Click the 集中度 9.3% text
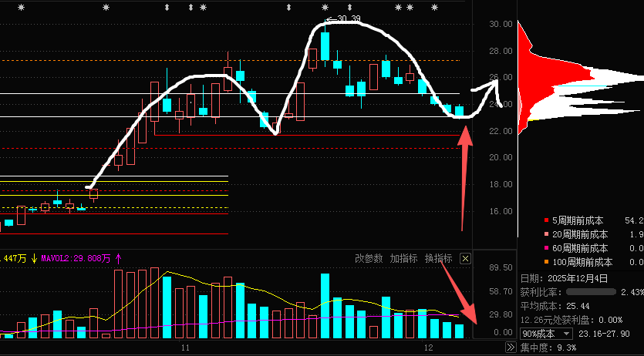 pyautogui.click(x=548, y=348)
